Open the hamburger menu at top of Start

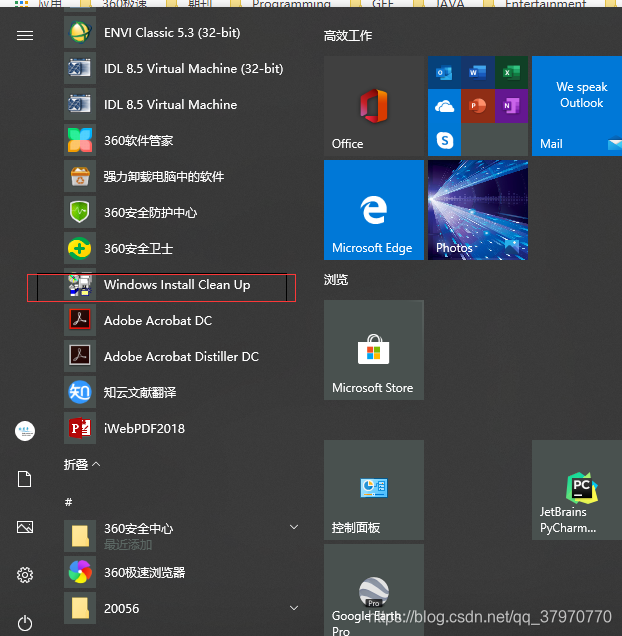(25, 36)
